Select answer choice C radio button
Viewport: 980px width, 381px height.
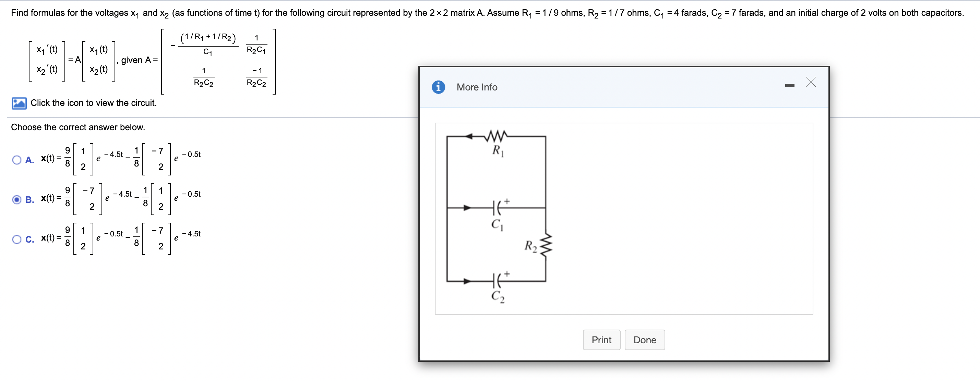coord(16,239)
